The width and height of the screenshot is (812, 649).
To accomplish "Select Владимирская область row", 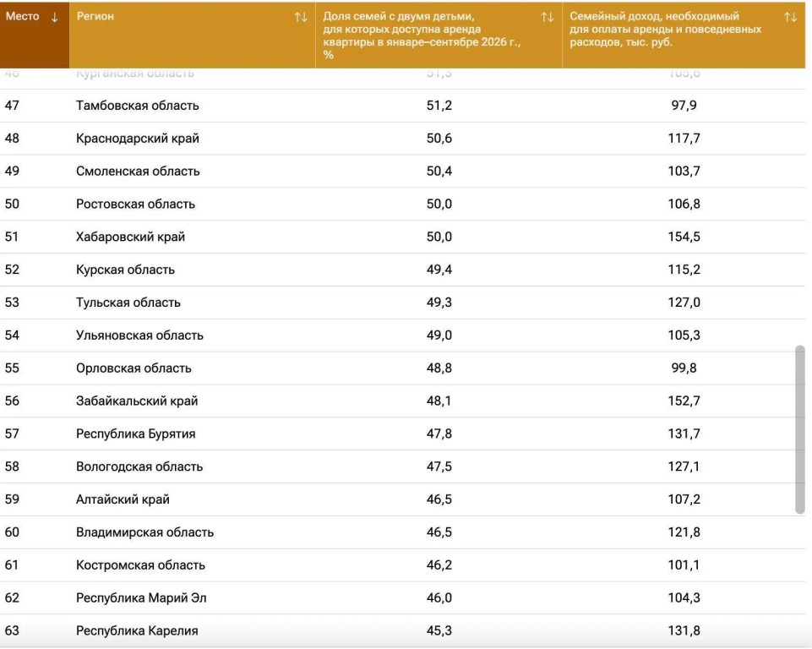I will 403,532.
